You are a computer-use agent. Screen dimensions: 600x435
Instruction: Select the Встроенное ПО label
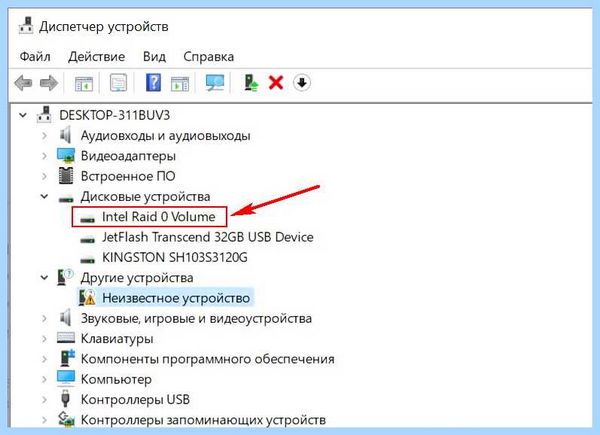[x=128, y=176]
